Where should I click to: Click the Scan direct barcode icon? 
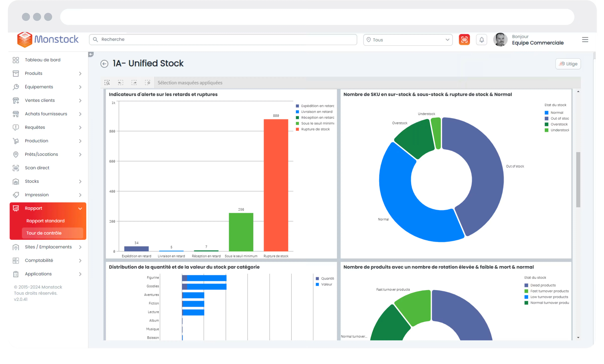point(16,168)
